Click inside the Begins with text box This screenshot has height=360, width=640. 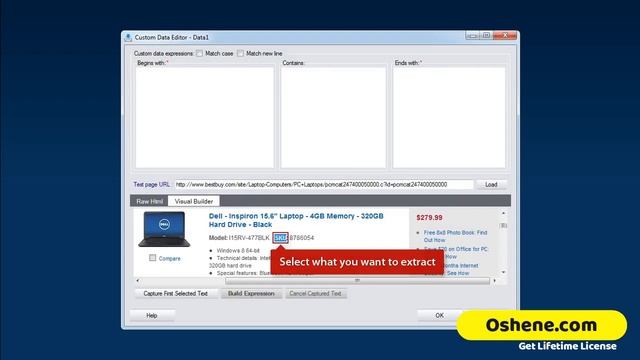pos(205,118)
